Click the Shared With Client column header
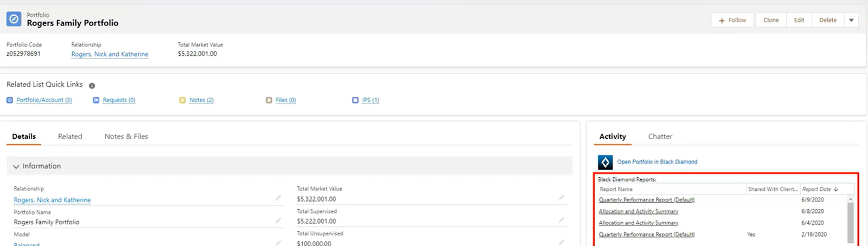 pyautogui.click(x=773, y=189)
